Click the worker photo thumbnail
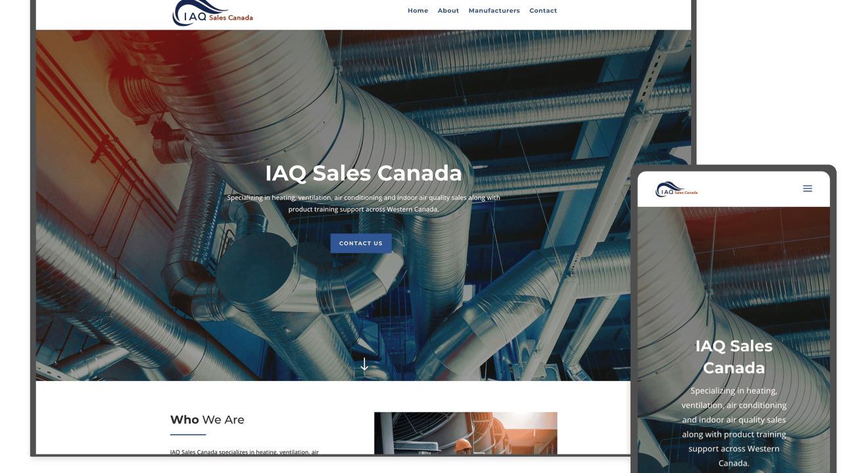This screenshot has width=868, height=473. (466, 433)
